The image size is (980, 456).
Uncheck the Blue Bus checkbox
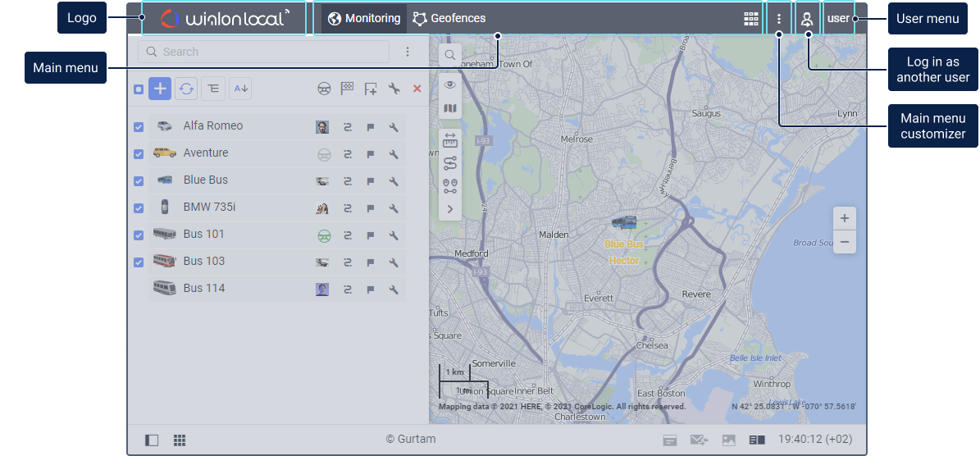[139, 181]
